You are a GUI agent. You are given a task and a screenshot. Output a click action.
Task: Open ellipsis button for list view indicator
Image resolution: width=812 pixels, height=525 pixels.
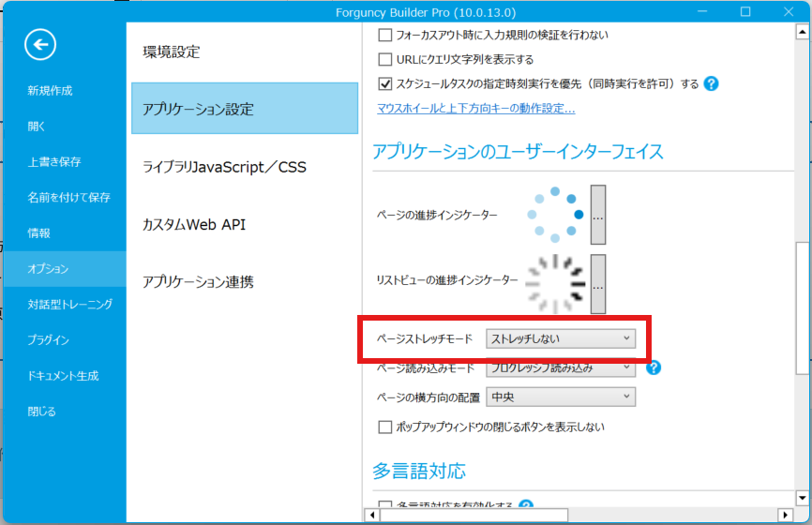(597, 283)
